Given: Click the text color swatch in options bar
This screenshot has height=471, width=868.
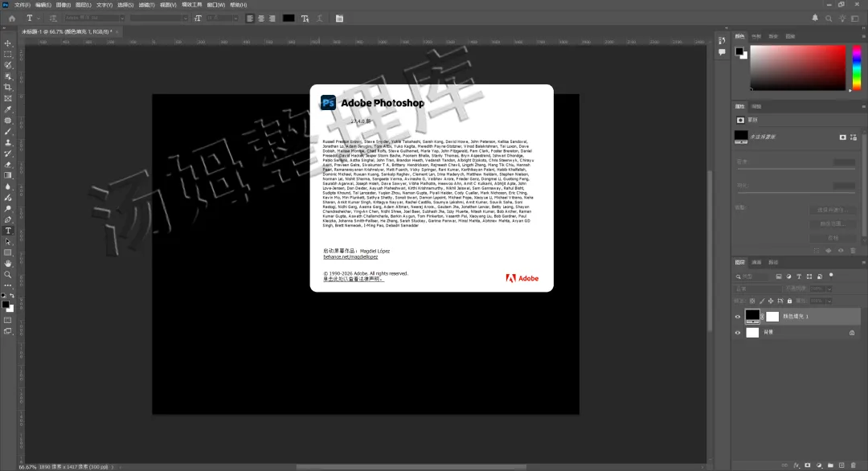Looking at the screenshot, I should [x=289, y=18].
